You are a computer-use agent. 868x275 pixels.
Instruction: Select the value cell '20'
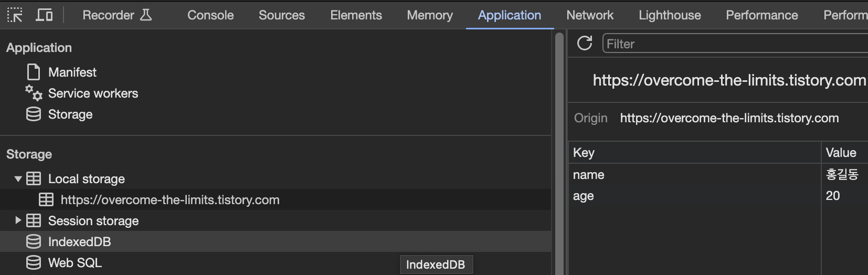[x=845, y=195]
